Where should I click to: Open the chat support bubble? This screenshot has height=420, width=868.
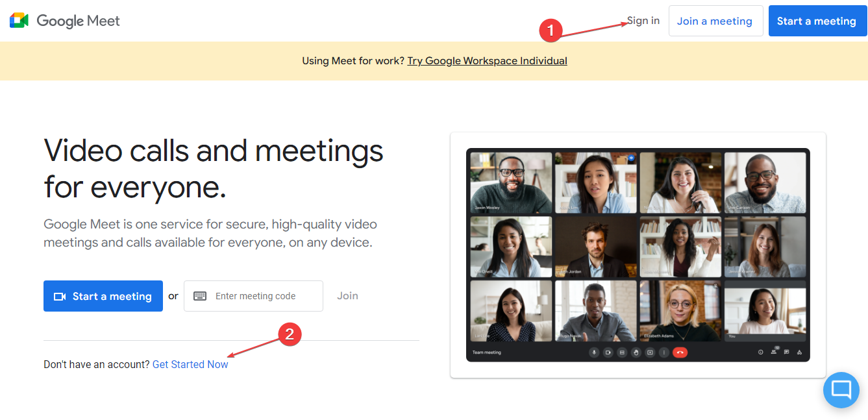click(x=841, y=389)
